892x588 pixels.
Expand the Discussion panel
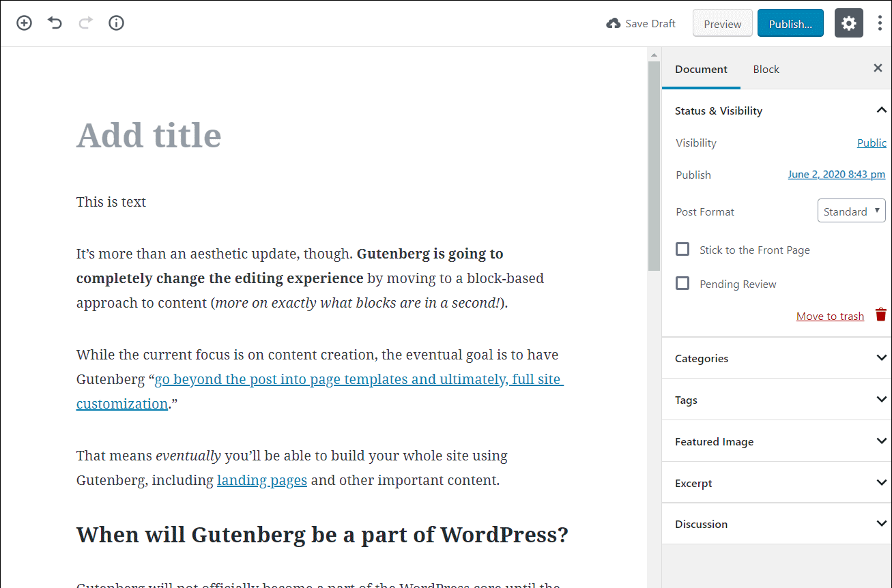point(777,524)
